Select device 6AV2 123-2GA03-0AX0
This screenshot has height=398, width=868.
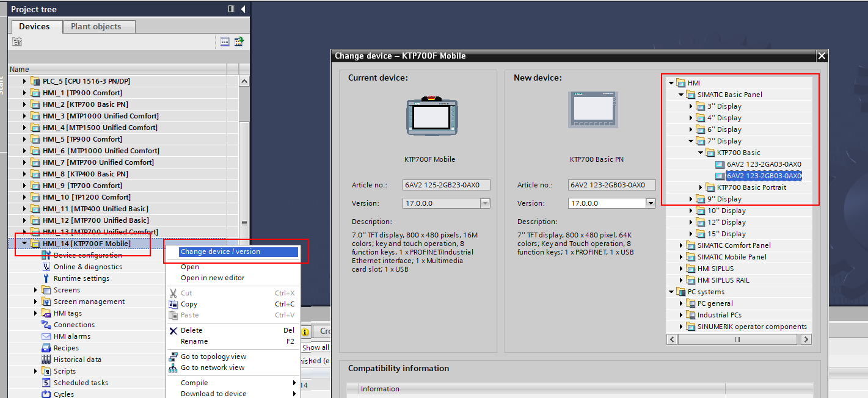[x=764, y=164]
